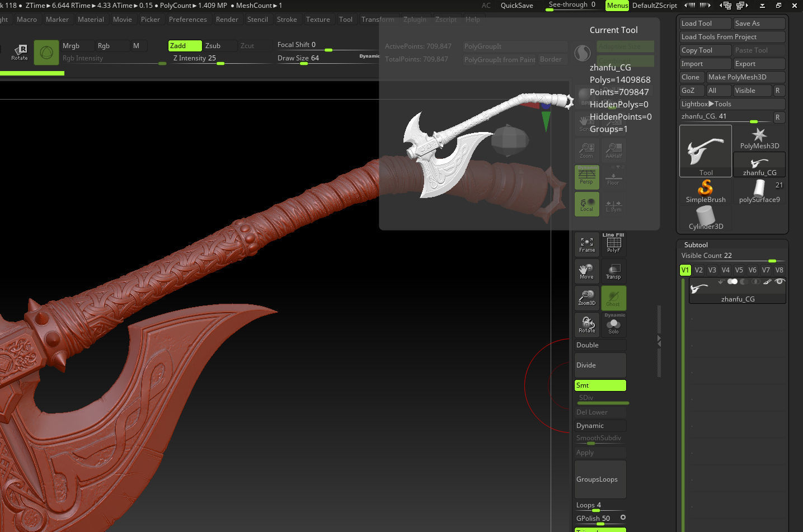Click the PolyF line fill icon
803x532 pixels.
click(x=613, y=244)
